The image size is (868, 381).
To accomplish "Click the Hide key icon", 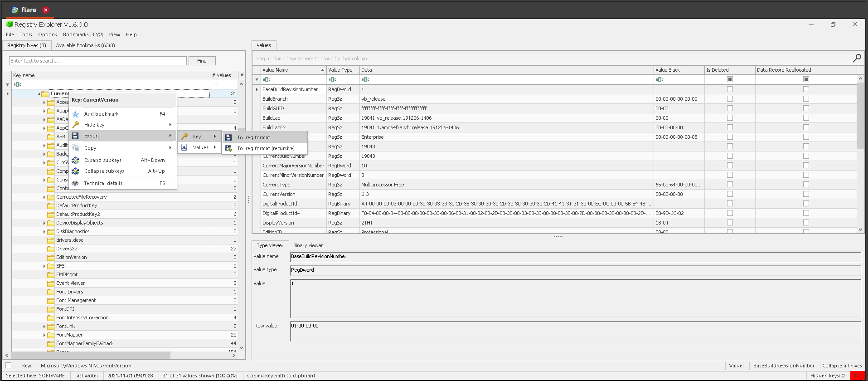I will click(x=76, y=125).
